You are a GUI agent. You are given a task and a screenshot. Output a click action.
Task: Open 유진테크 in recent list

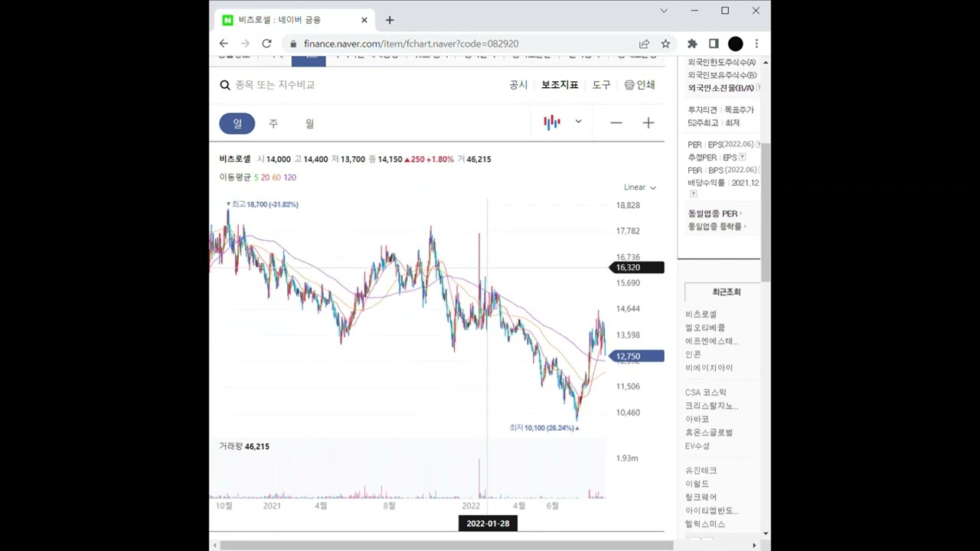click(701, 471)
